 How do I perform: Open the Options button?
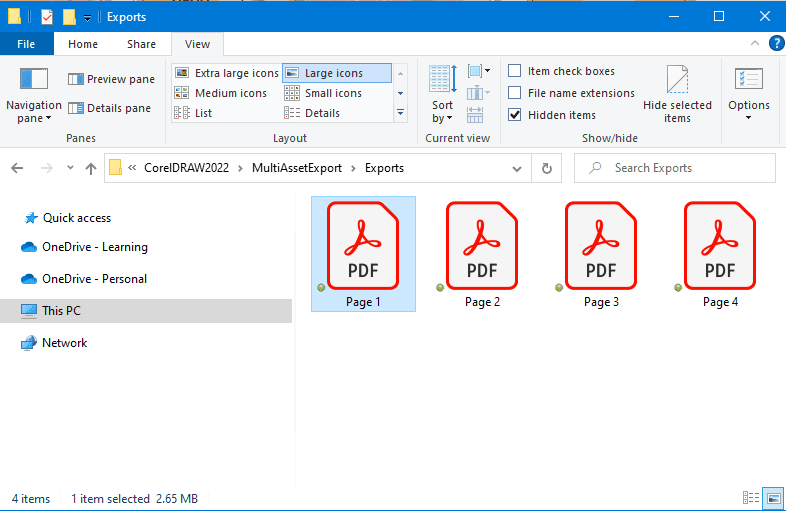coord(748,96)
